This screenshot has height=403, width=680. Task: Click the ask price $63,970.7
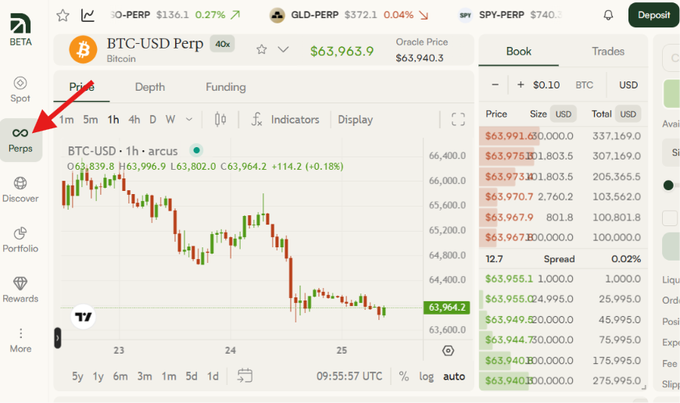[x=509, y=197]
